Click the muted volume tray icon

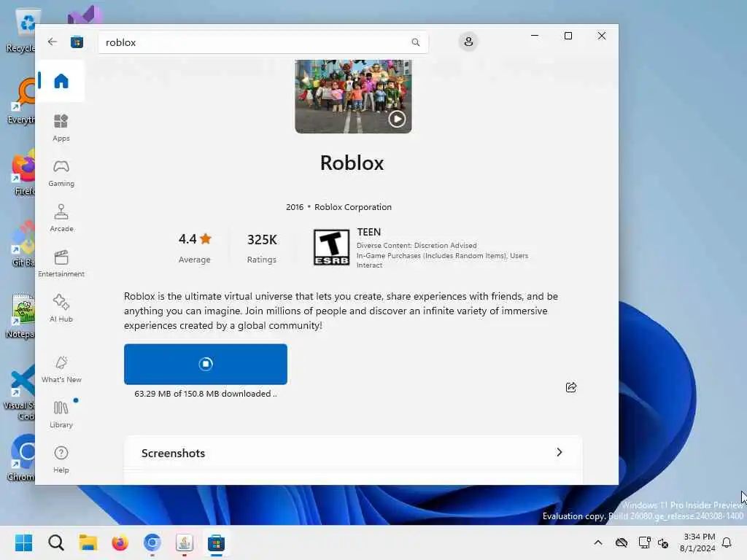pyautogui.click(x=663, y=542)
